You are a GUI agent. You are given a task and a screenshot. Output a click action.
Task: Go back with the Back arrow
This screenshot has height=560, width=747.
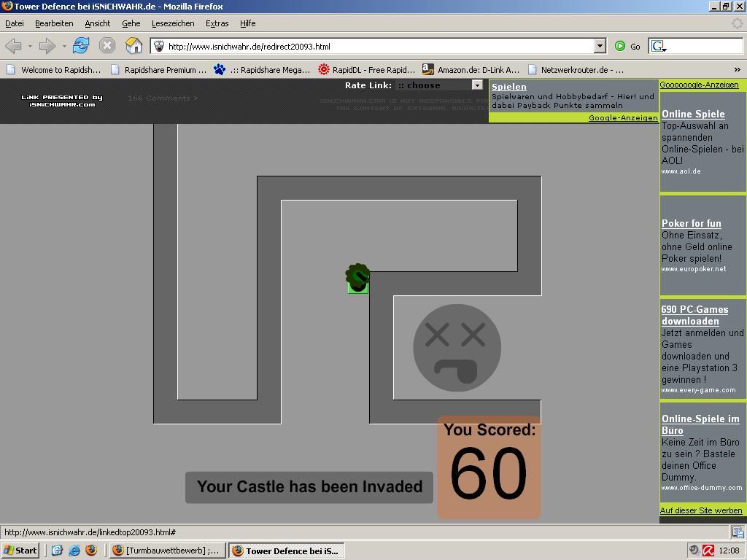tap(13, 46)
